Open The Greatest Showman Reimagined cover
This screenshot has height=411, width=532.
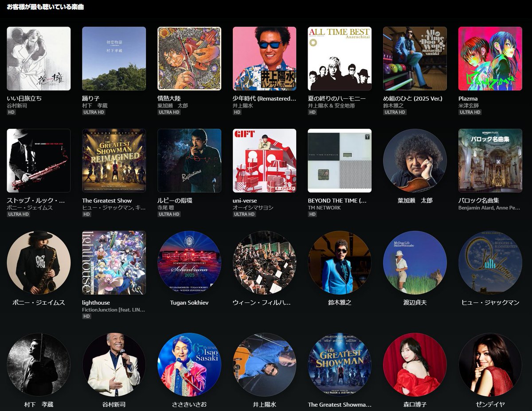[114, 160]
